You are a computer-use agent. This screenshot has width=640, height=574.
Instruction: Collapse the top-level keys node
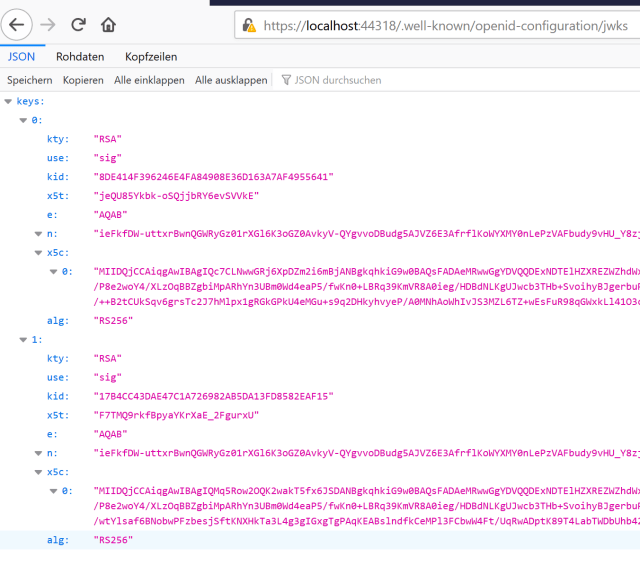(9, 101)
